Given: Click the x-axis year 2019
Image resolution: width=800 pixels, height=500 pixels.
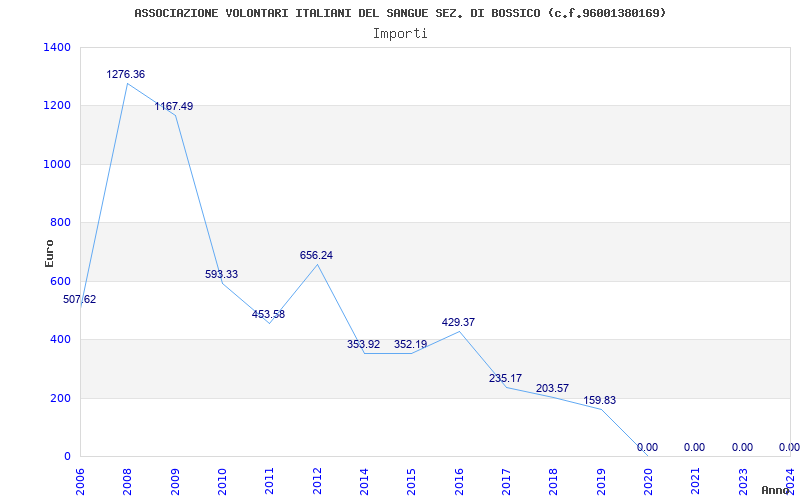Looking at the screenshot, I should (x=601, y=482).
